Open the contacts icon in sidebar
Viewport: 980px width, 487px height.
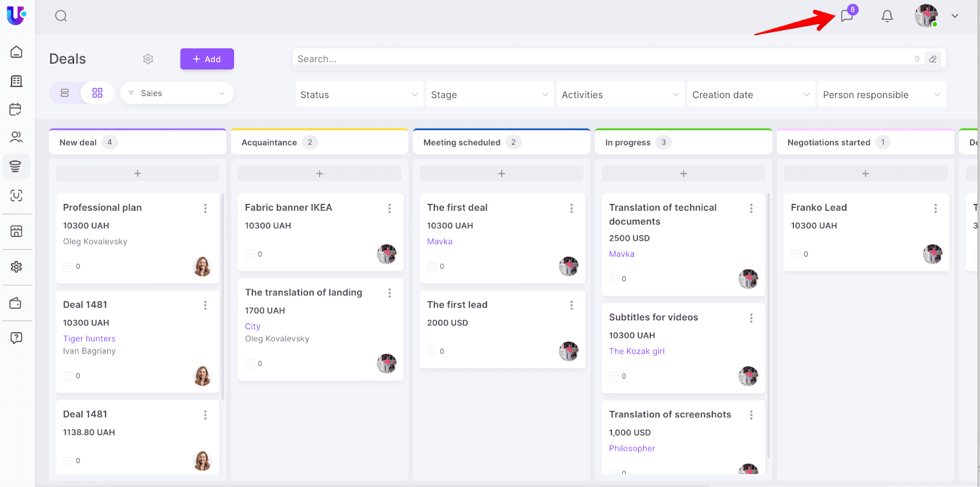click(17, 137)
